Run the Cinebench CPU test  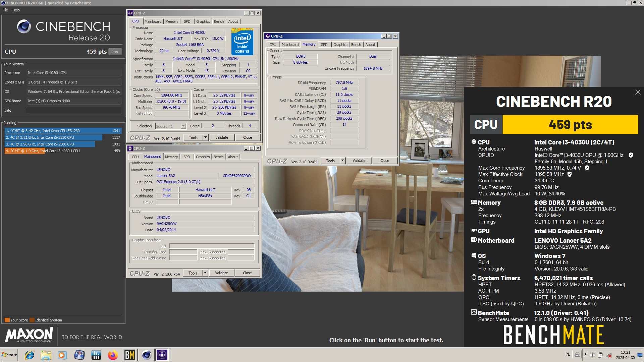[115, 52]
